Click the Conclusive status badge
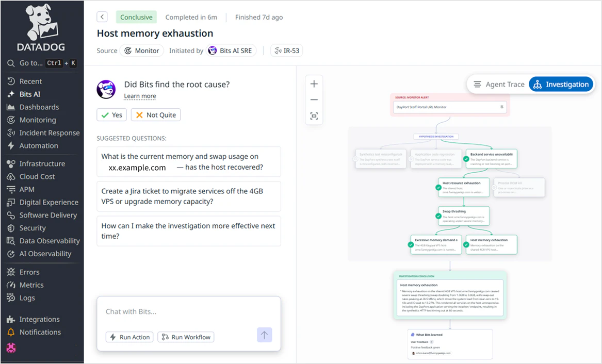This screenshot has height=364, width=602. (136, 17)
